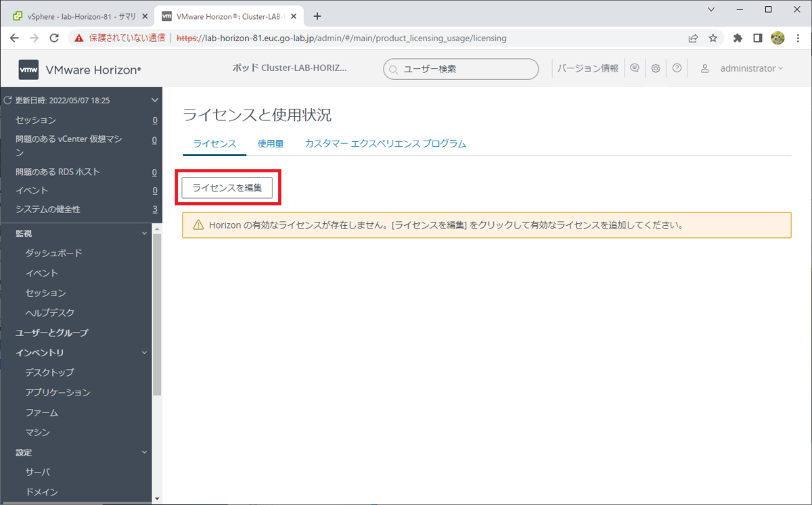Open アプリケーション in the sidebar
Screen dimensions: 812x505
(x=58, y=392)
